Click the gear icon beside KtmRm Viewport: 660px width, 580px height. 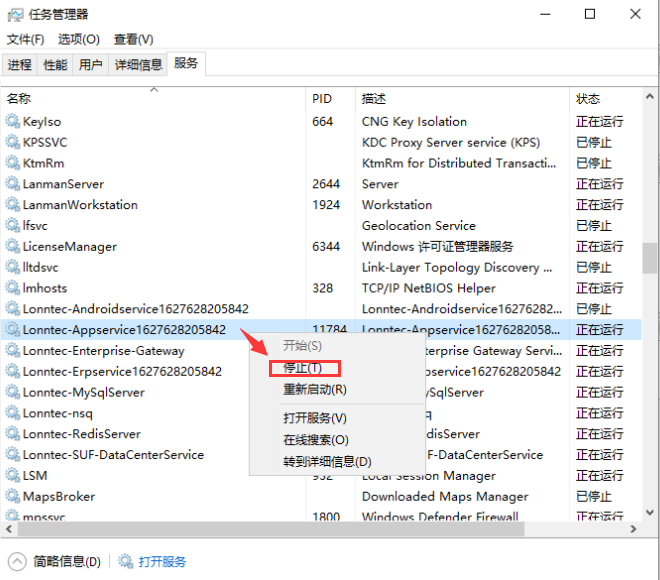(13, 163)
